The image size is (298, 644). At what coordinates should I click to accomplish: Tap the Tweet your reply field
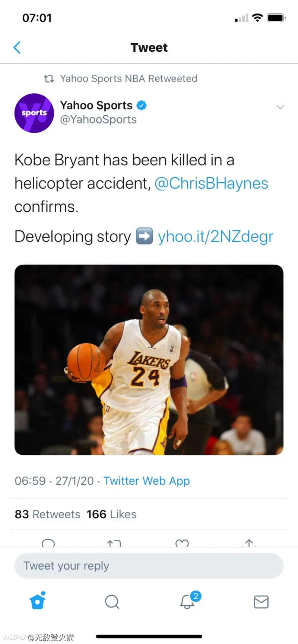pyautogui.click(x=149, y=565)
